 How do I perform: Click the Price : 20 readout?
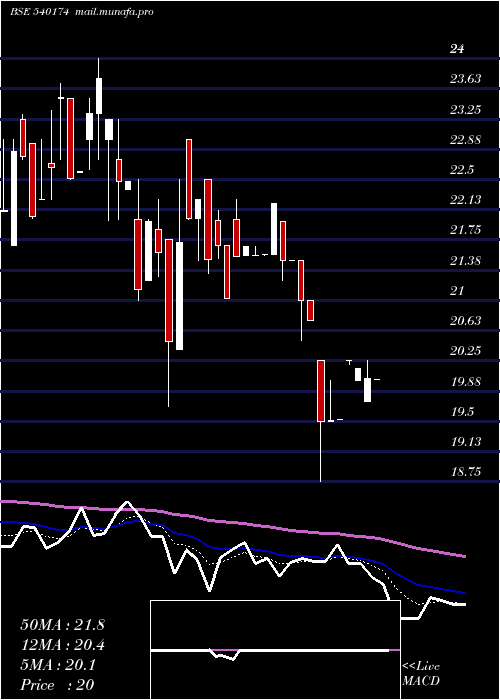click(x=57, y=685)
